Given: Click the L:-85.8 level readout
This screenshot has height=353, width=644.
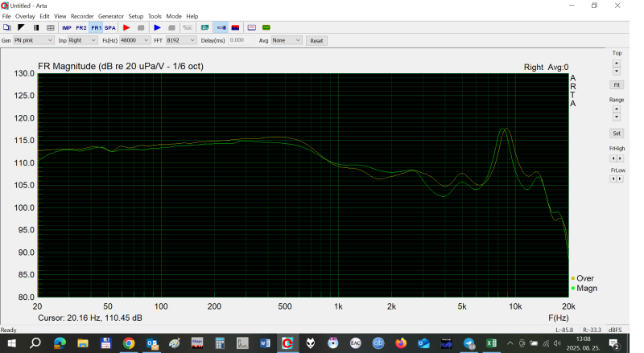Looking at the screenshot, I should click(x=564, y=330).
